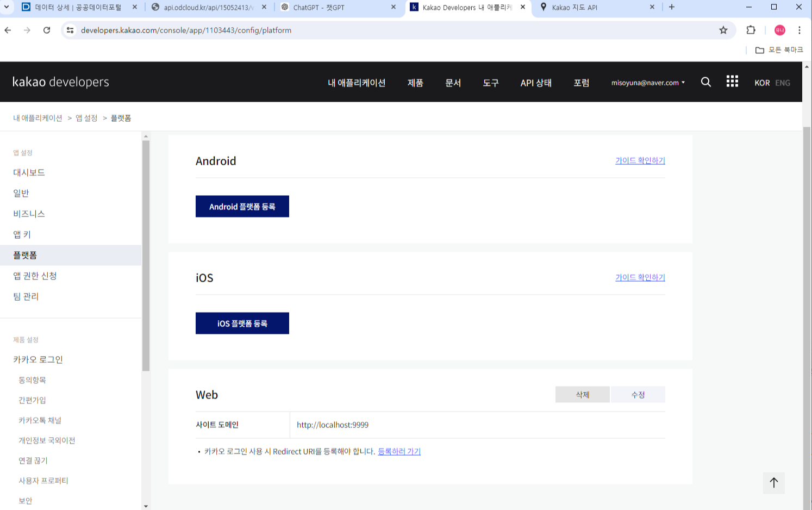Image resolution: width=812 pixels, height=510 pixels.
Task: Click the scroll-to-top arrow button
Action: pyautogui.click(x=774, y=482)
